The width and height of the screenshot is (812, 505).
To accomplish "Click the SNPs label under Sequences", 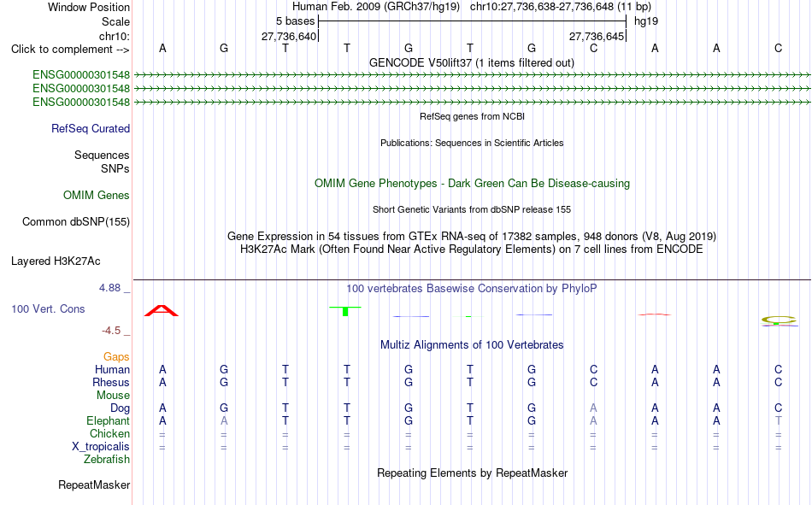I will [115, 168].
